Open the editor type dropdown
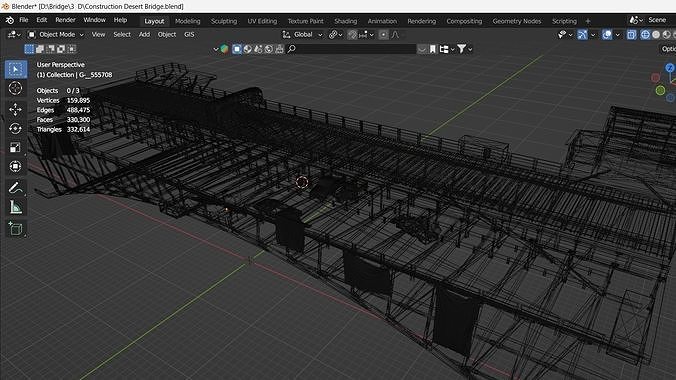 click(x=14, y=35)
